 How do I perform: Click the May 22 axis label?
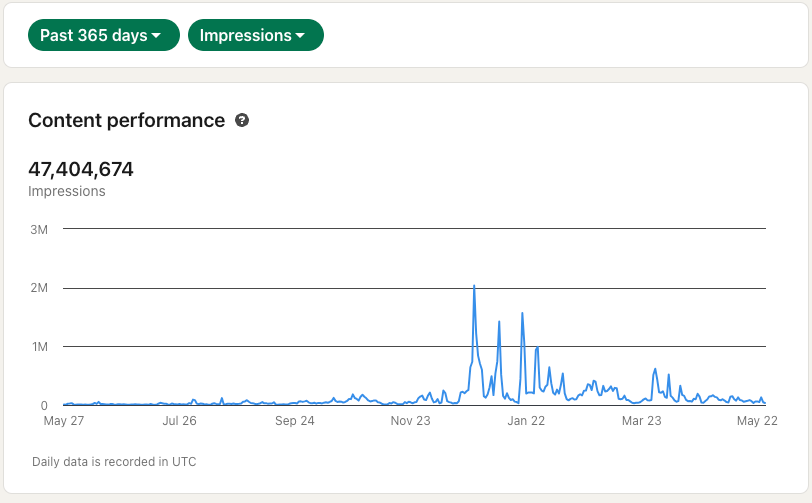(757, 421)
